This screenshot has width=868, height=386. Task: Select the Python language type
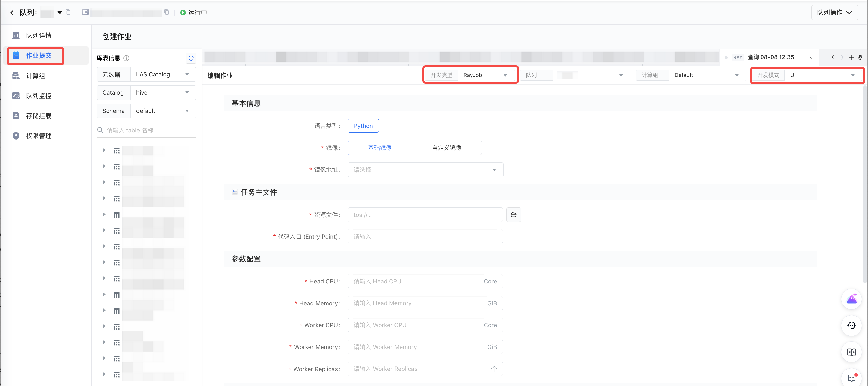(x=363, y=126)
